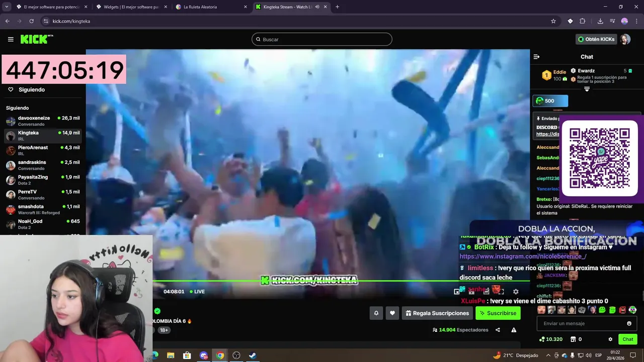Switch to La Ruleta Aleatoria tab
Image resolution: width=644 pixels, height=362 pixels.
[x=211, y=7]
